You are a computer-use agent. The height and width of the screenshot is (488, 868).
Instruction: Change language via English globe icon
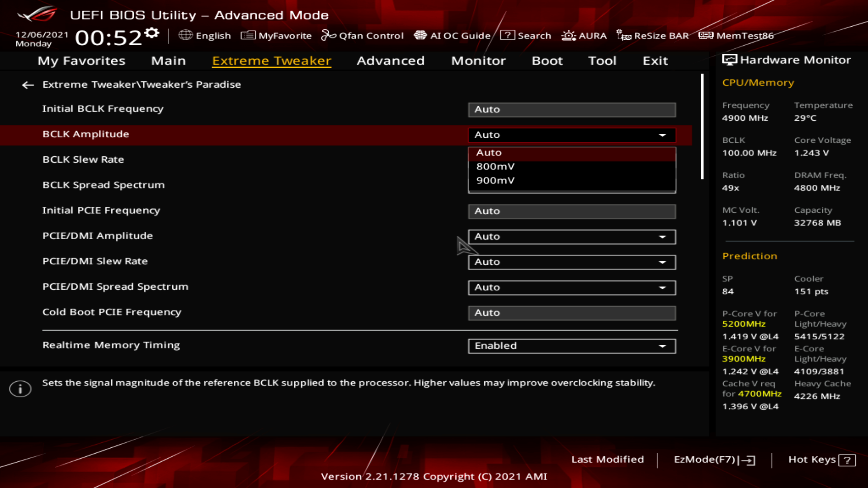point(185,35)
